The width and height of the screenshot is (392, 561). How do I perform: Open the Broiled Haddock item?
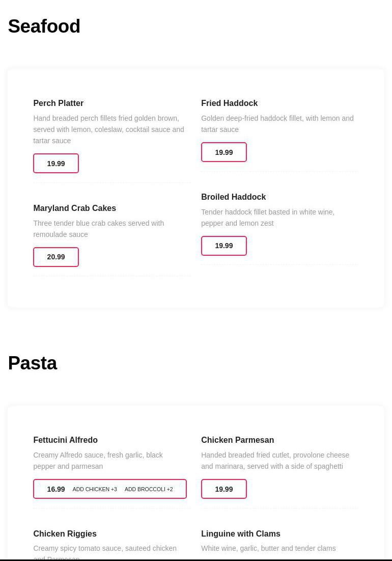point(233,197)
